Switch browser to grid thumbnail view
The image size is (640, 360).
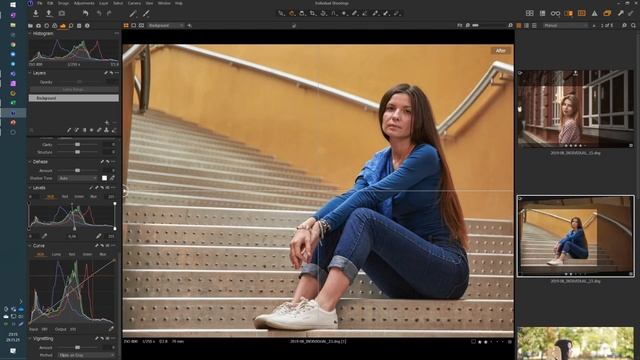click(519, 25)
